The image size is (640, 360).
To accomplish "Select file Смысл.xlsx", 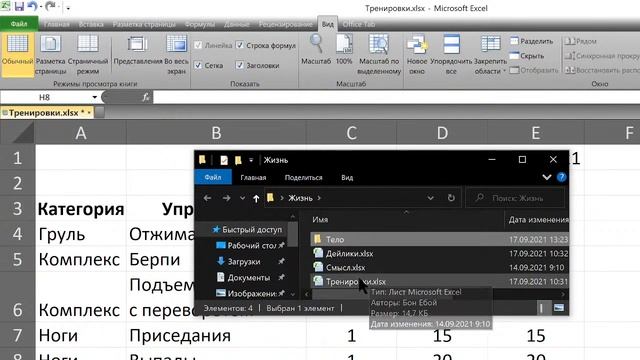I will [x=439, y=267].
